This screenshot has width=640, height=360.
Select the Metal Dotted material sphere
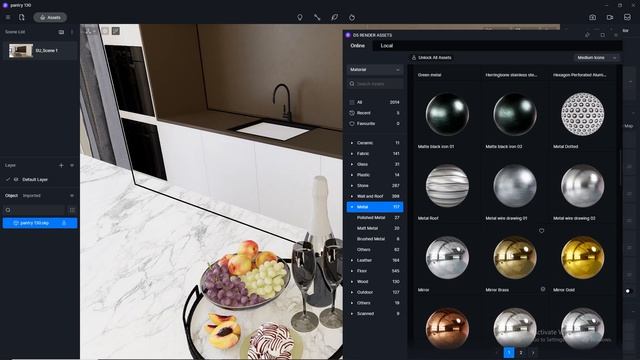click(582, 114)
